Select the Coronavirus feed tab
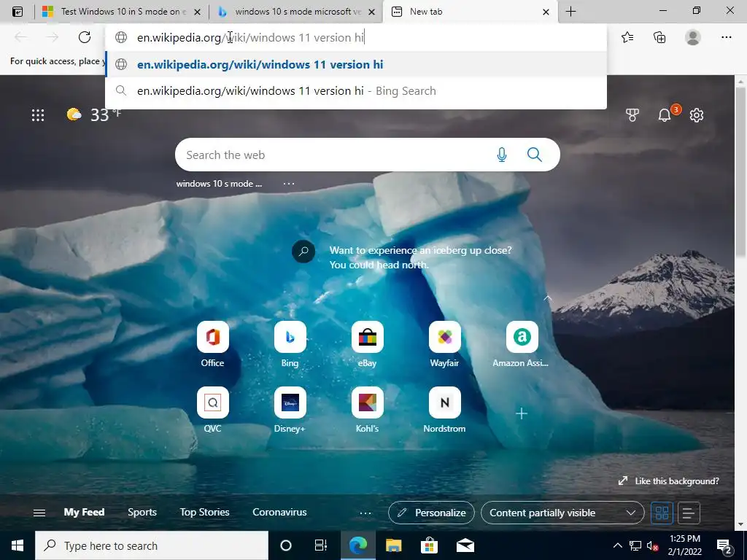The width and height of the screenshot is (747, 560). (279, 513)
